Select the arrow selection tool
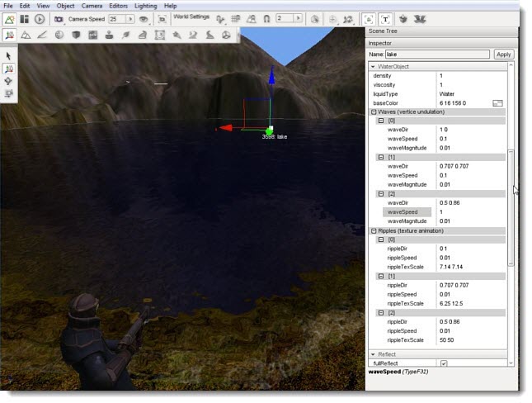 pos(8,56)
